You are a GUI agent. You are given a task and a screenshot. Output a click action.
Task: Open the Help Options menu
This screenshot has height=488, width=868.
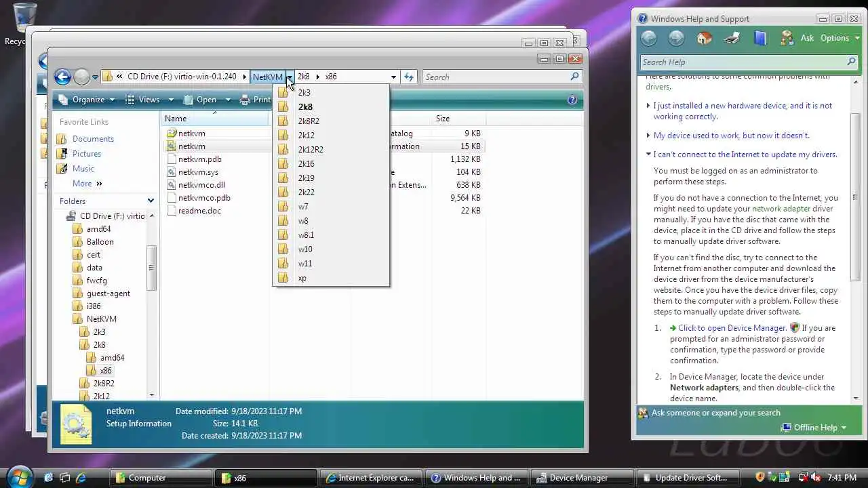(840, 38)
